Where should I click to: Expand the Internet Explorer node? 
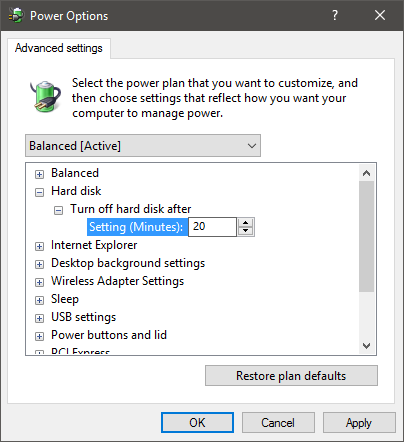[x=39, y=246]
